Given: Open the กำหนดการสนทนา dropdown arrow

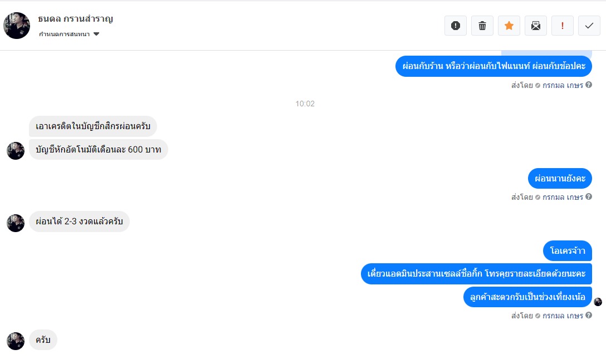Looking at the screenshot, I should coord(96,34).
